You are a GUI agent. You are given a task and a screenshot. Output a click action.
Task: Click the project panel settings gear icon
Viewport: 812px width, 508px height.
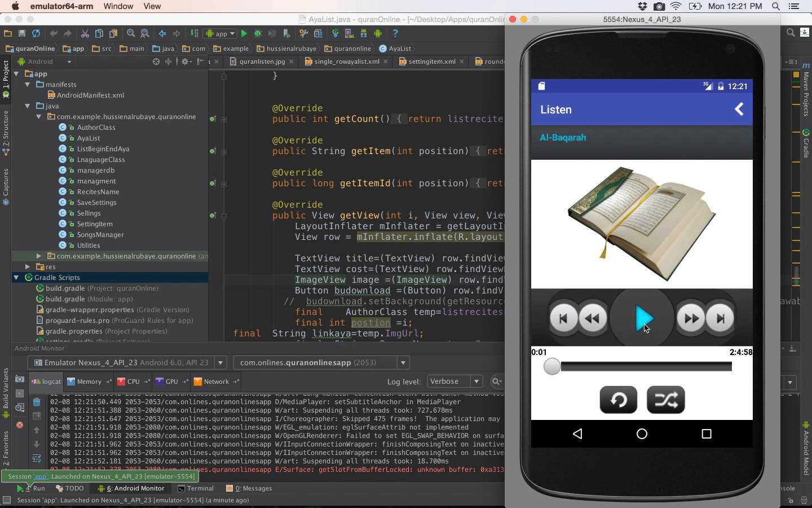[185, 62]
